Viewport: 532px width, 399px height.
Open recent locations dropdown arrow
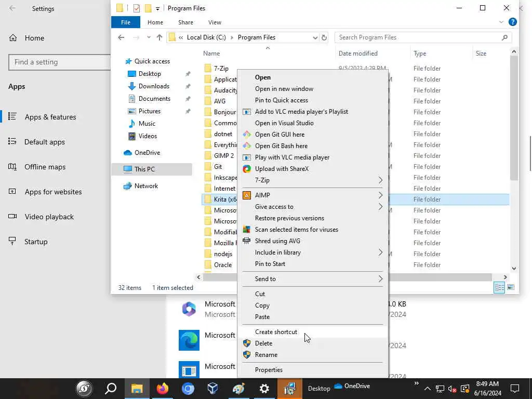point(149,37)
